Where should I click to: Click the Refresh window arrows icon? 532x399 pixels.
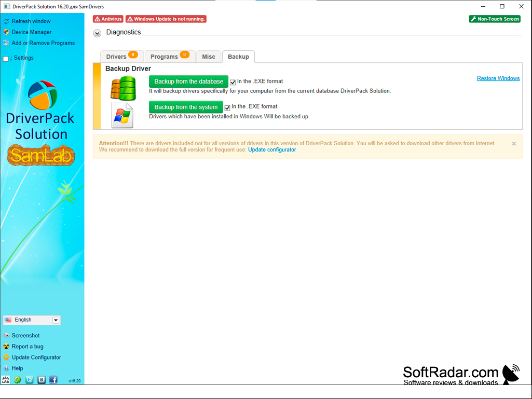coord(6,21)
